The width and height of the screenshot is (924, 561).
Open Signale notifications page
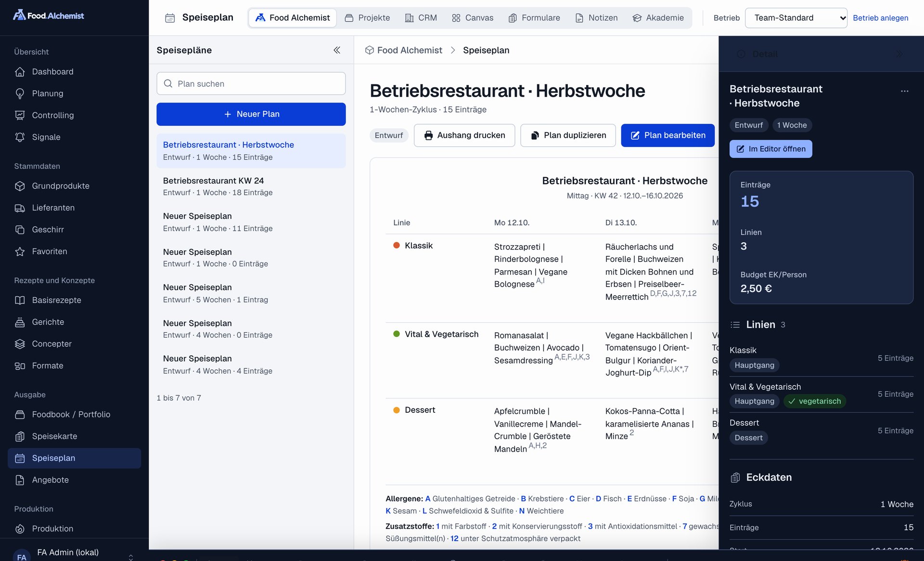pyautogui.click(x=74, y=137)
